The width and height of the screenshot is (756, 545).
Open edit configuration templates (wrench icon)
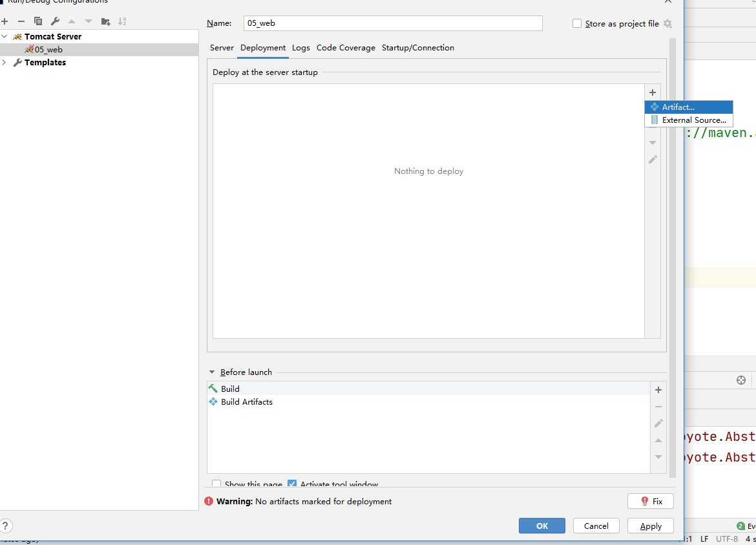coord(55,21)
